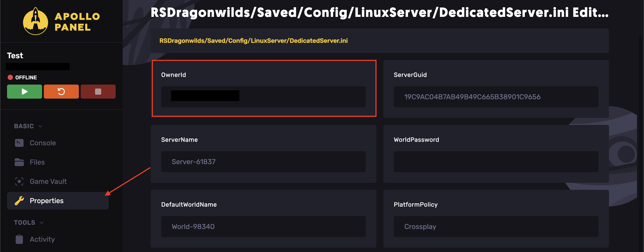Select the Properties wrench icon
This screenshot has width=644, height=252.
pos(19,201)
